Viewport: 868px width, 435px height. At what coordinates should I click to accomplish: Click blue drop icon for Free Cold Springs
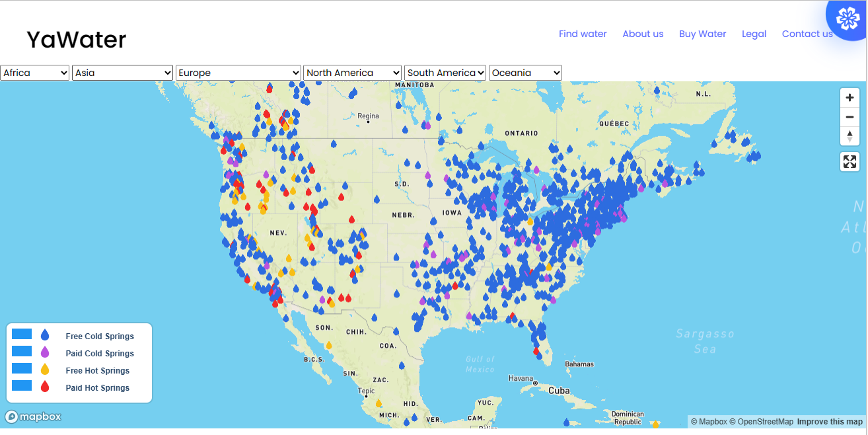click(x=45, y=335)
